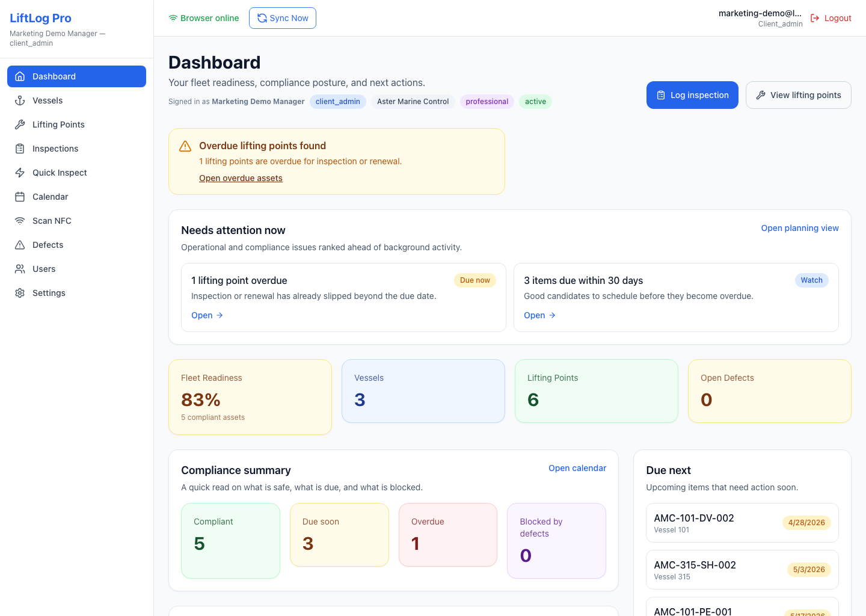This screenshot has height=616, width=866.
Task: Click the client_admin role badge
Action: pyautogui.click(x=338, y=102)
